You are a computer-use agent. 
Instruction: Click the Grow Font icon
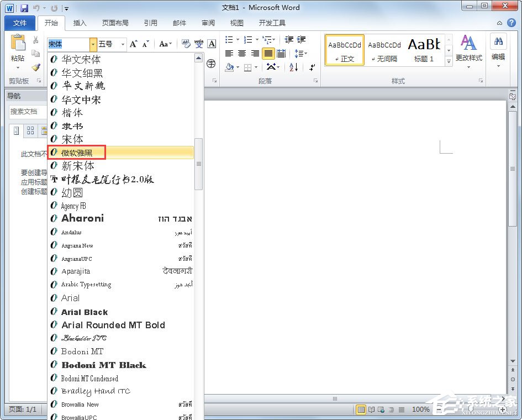pyautogui.click(x=133, y=43)
